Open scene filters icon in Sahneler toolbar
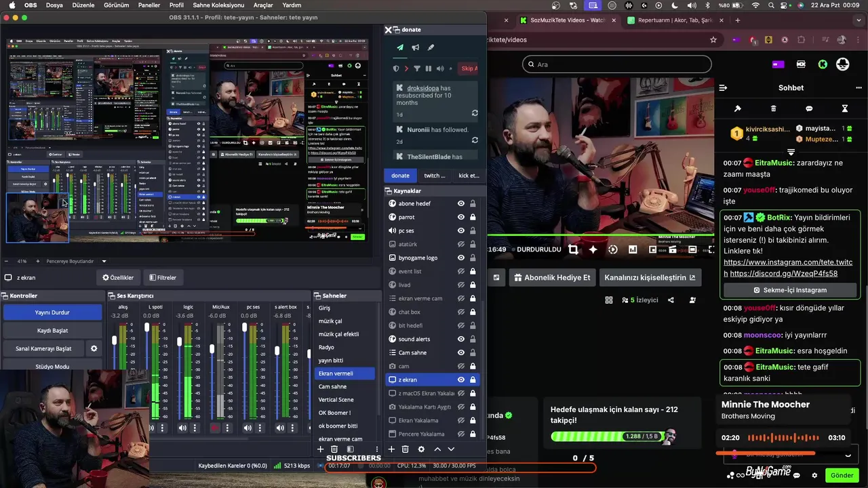Image resolution: width=868 pixels, height=488 pixels. click(351, 449)
